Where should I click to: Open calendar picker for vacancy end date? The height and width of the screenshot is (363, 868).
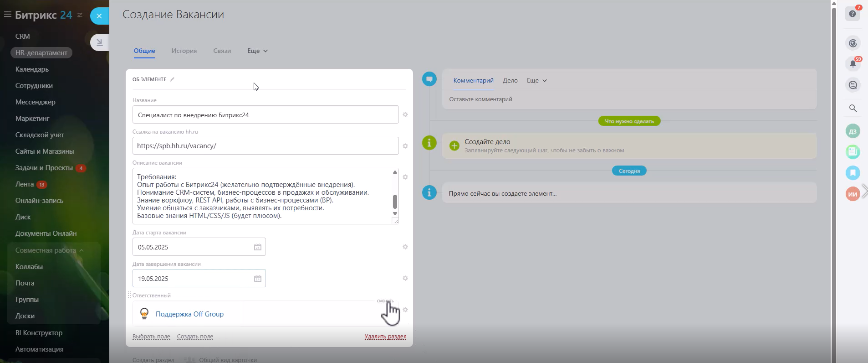[257, 279]
